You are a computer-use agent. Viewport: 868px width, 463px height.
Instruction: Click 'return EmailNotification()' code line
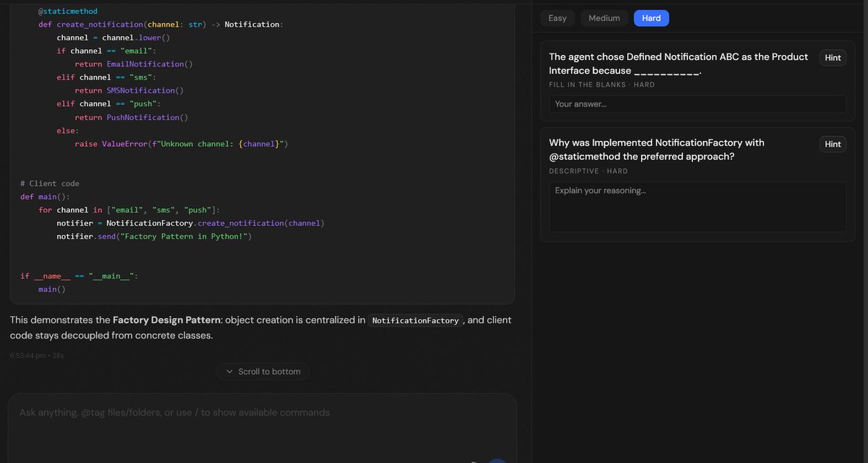point(134,64)
